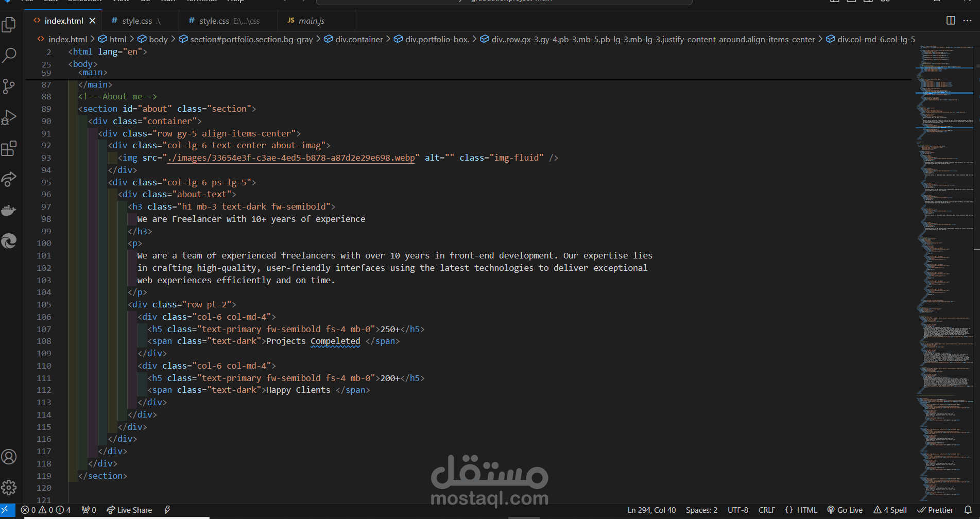This screenshot has width=980, height=519.
Task: Click the about-text div on line 96
Action: (177, 194)
